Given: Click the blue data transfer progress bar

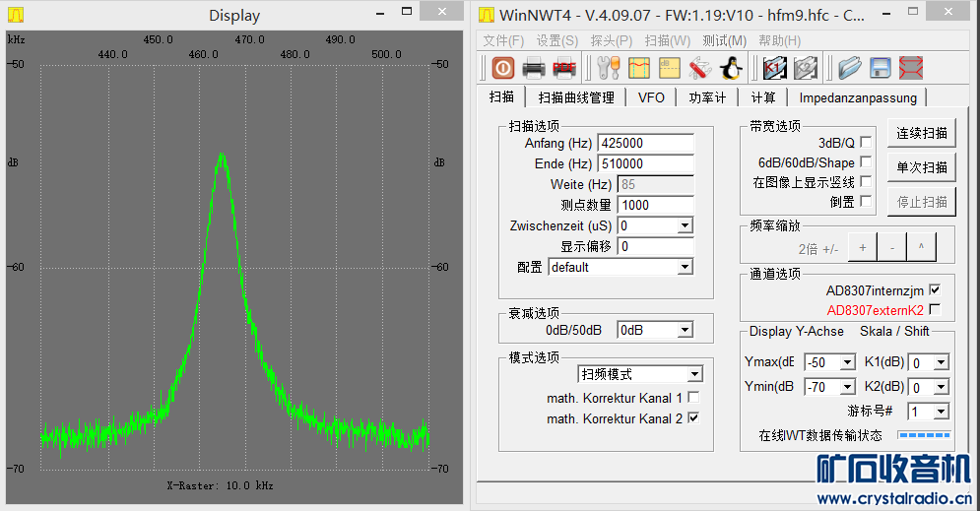Looking at the screenshot, I should 925,434.
